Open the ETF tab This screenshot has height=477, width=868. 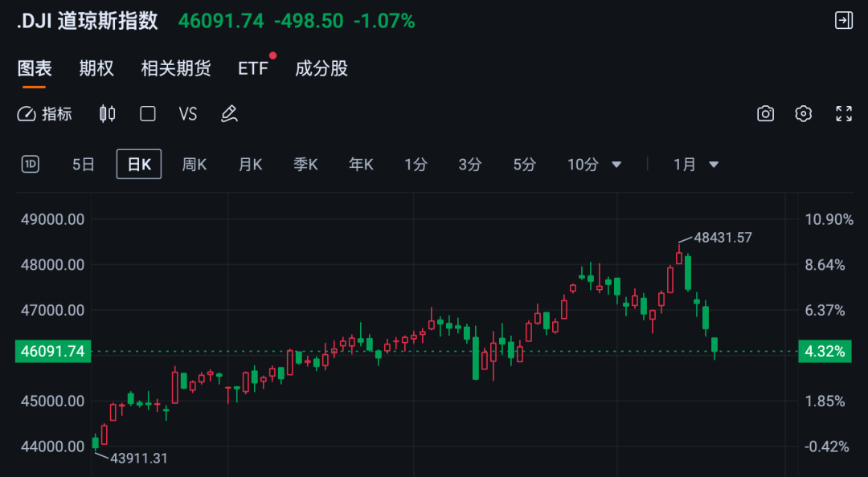coord(252,68)
